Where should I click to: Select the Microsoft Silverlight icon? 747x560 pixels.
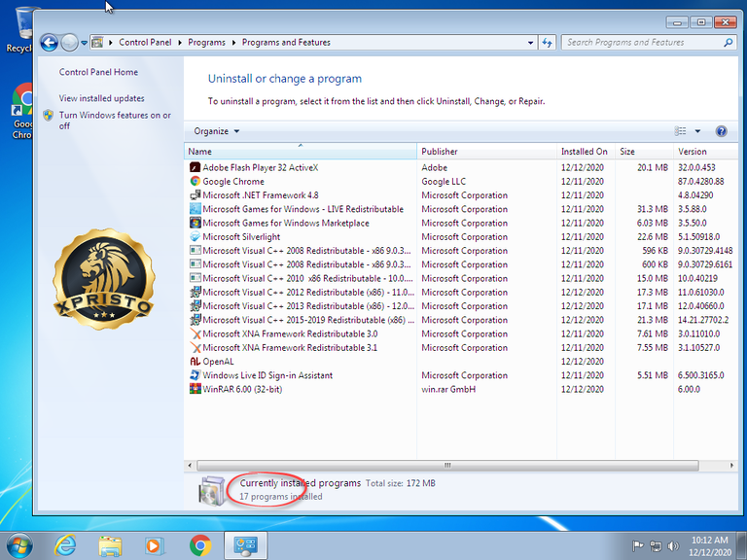[195, 236]
